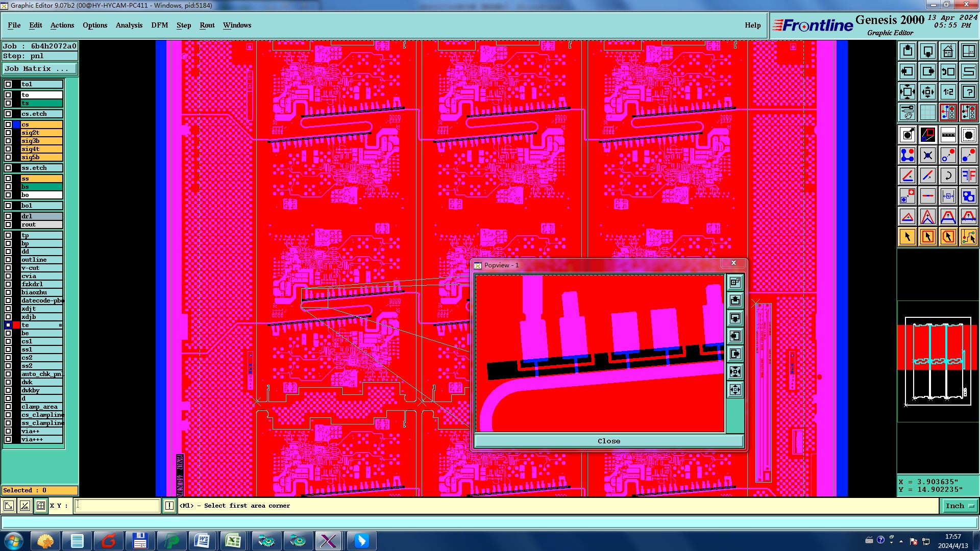Click the mirror (F|F) tool icon
Screen dimensions: 980x551
click(x=968, y=176)
